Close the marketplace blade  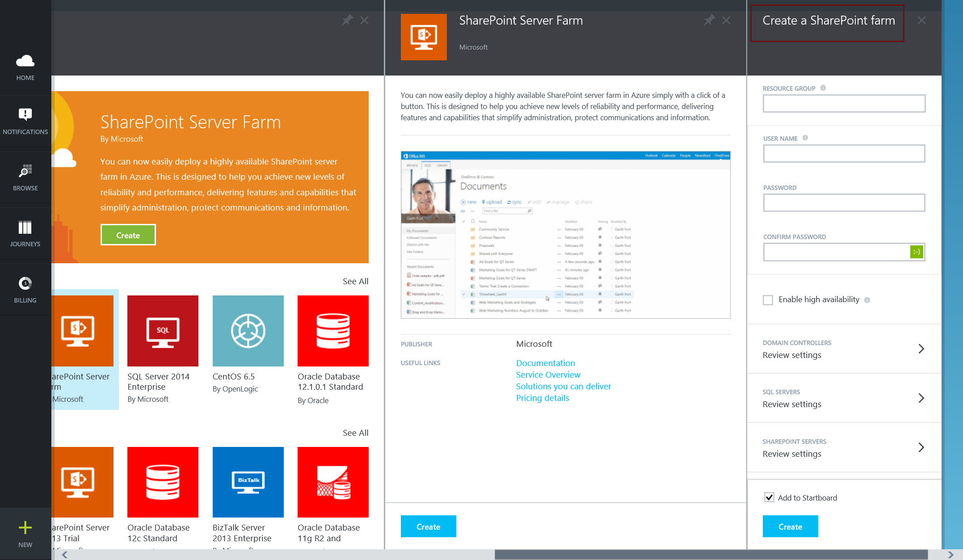pyautogui.click(x=364, y=20)
